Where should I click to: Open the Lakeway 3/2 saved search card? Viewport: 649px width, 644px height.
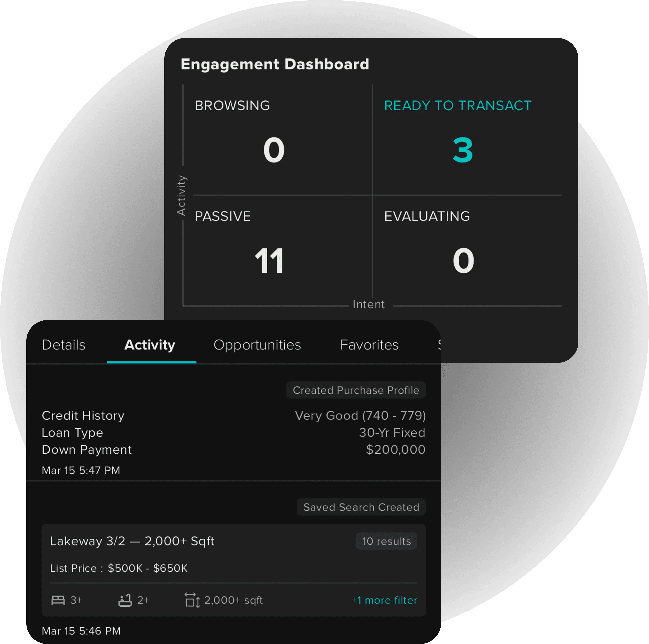[132, 541]
